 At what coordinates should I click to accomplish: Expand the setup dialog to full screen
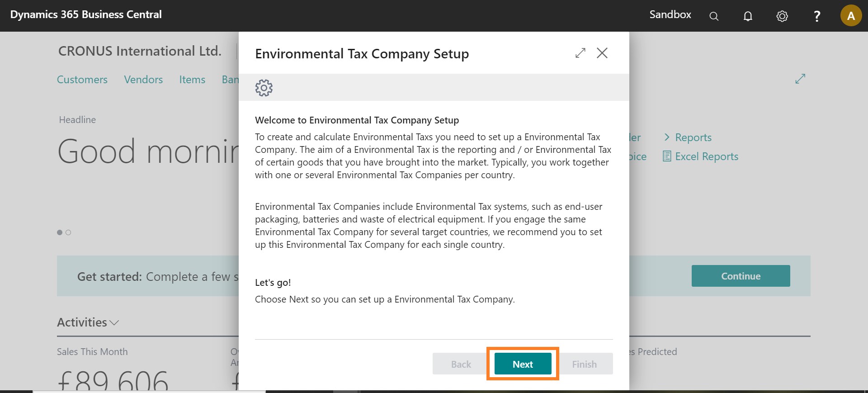tap(580, 53)
